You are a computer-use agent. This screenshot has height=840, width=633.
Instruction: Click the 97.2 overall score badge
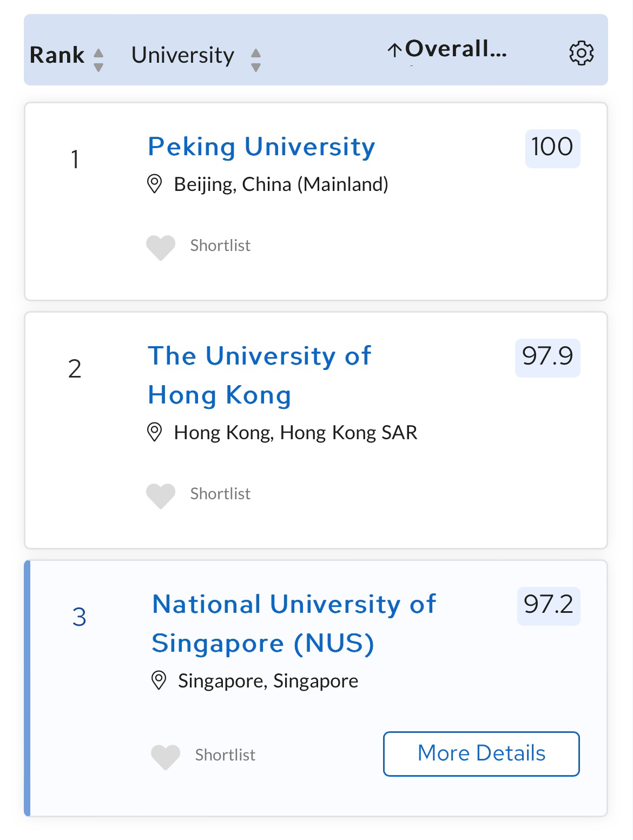pyautogui.click(x=549, y=606)
